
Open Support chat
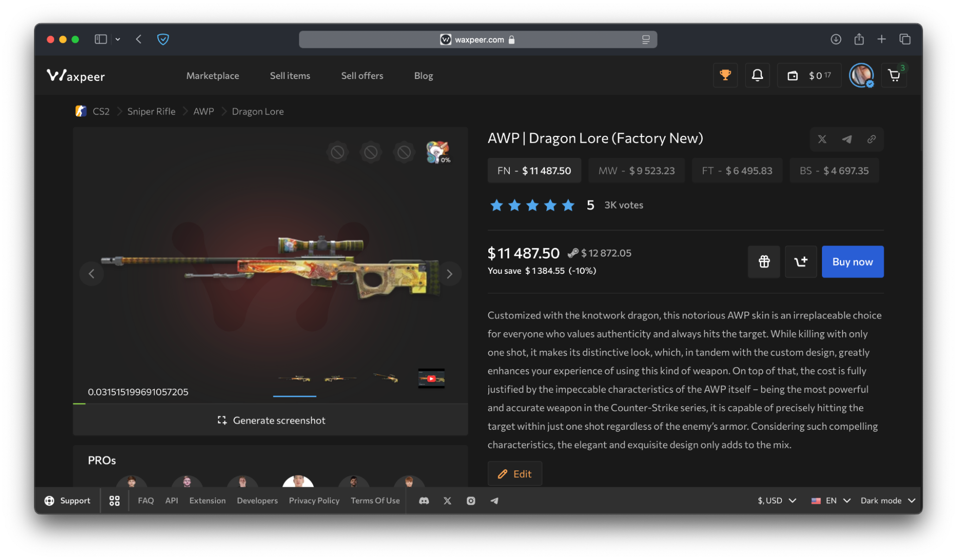click(x=68, y=501)
